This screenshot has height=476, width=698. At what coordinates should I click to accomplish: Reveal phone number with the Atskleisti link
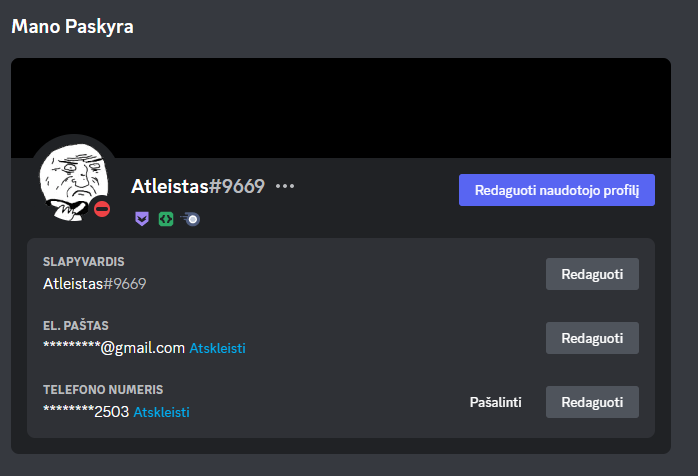point(162,412)
